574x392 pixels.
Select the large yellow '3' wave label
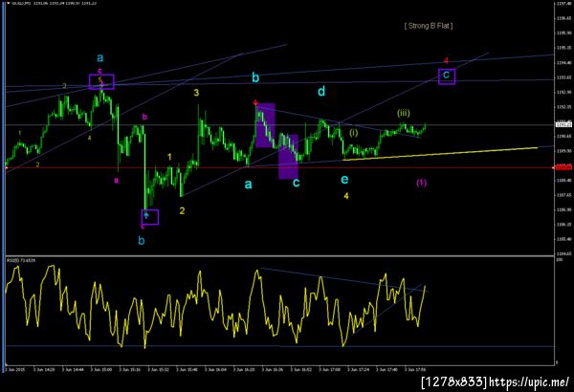[196, 93]
